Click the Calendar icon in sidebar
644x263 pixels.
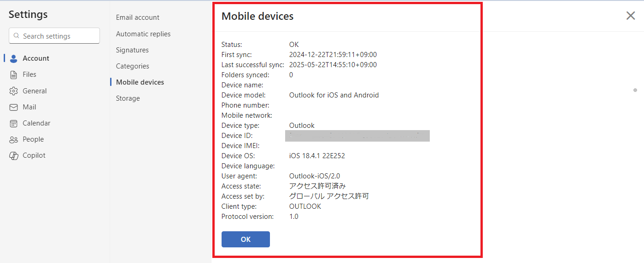[x=14, y=123]
